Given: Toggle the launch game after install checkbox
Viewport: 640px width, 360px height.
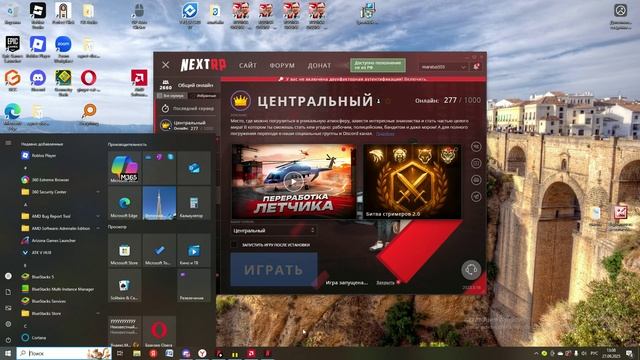Looking at the screenshot, I should point(234,245).
